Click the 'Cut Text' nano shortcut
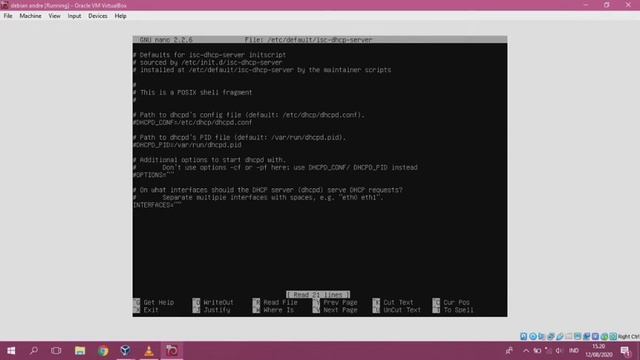 coord(393,302)
